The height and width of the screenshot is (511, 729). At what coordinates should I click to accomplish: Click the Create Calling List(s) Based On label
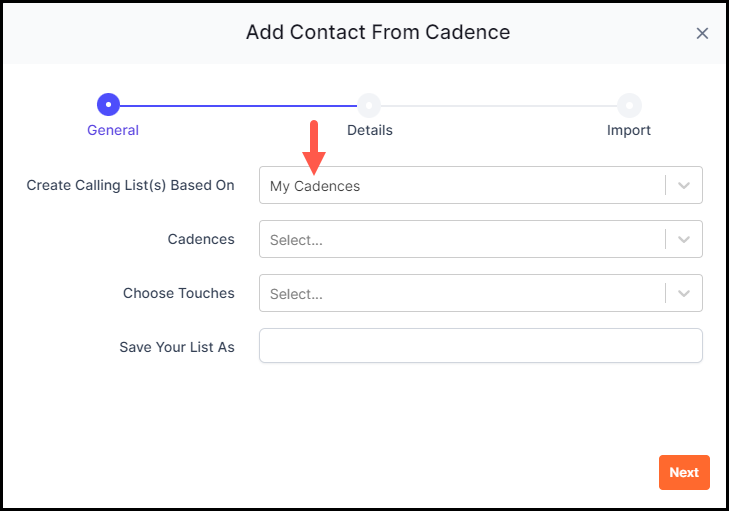(x=130, y=185)
